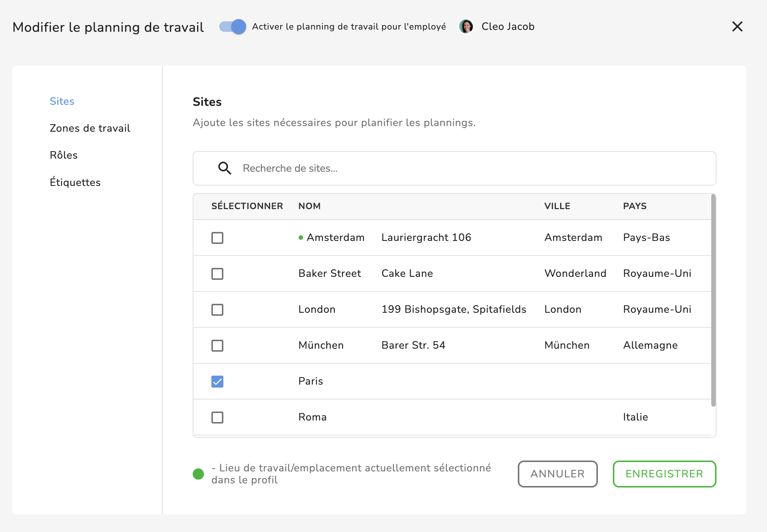Click the ENREGISTRER button

tap(664, 474)
